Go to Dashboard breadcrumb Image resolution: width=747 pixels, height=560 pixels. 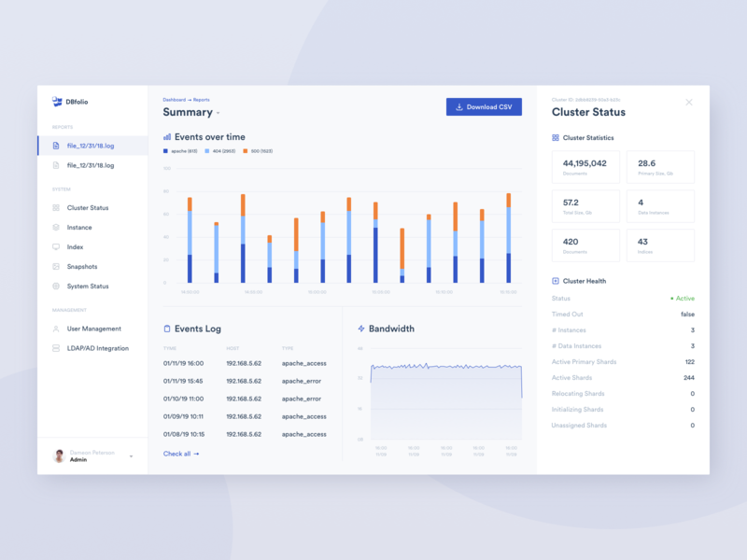click(174, 100)
